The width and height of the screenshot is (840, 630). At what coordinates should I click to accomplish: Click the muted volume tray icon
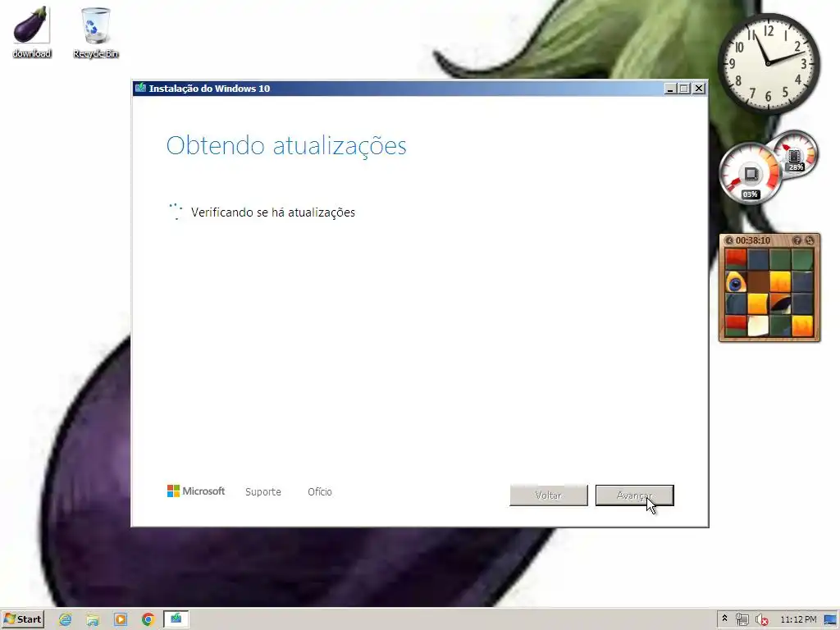761,620
